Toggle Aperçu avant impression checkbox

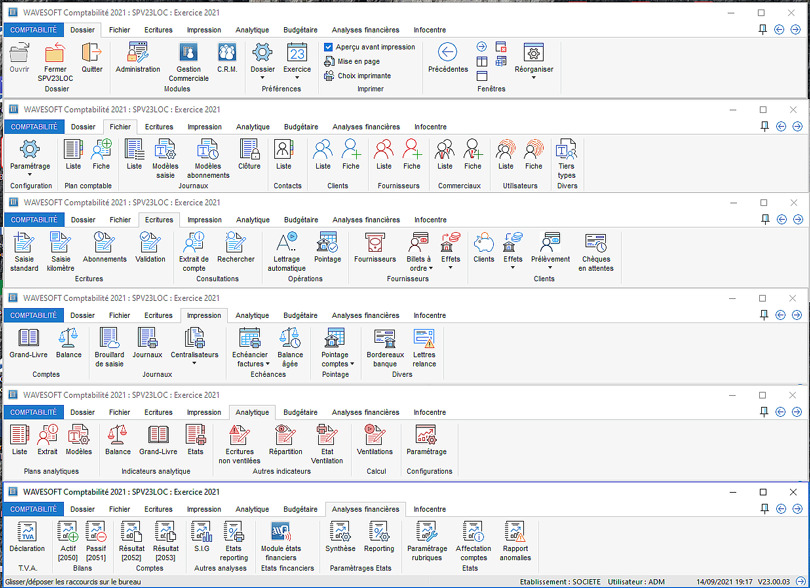point(329,47)
